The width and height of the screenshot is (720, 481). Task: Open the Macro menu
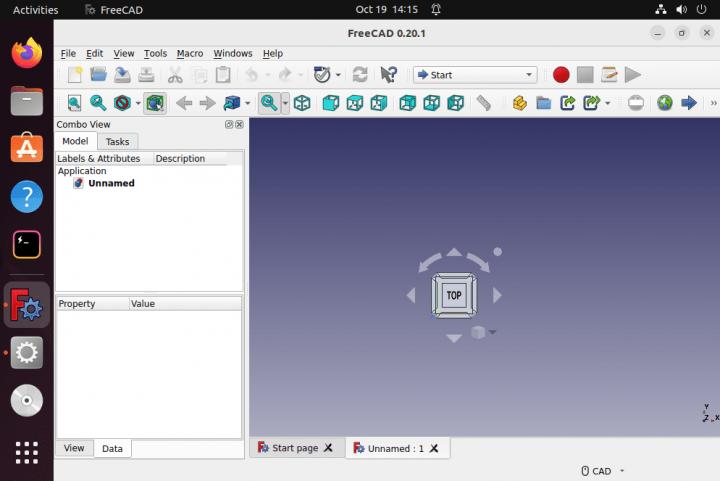pos(190,53)
